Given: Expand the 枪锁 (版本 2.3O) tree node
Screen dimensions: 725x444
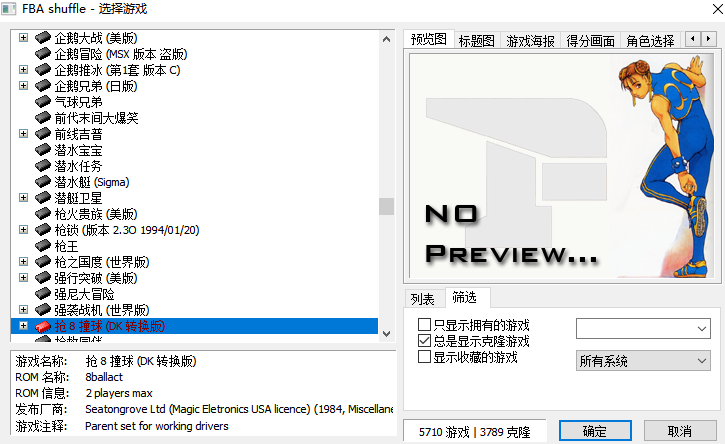Looking at the screenshot, I should 23,229.
